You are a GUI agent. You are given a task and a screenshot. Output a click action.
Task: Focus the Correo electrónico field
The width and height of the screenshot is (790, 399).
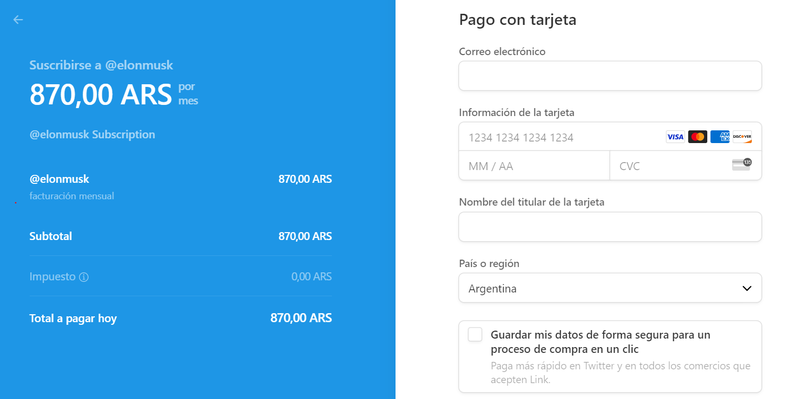pos(610,76)
